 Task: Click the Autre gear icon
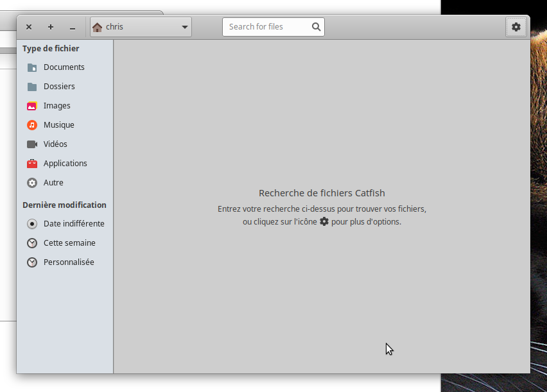coord(32,183)
